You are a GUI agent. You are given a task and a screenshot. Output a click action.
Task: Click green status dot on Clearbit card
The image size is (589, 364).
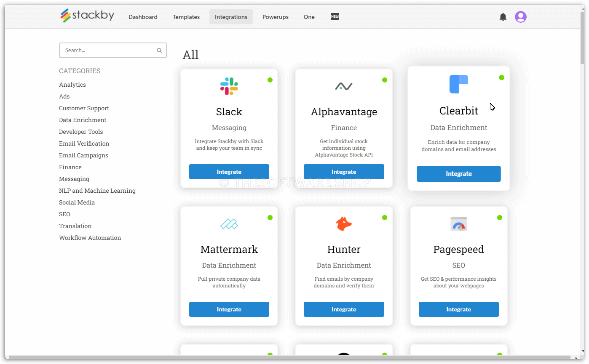point(502,77)
